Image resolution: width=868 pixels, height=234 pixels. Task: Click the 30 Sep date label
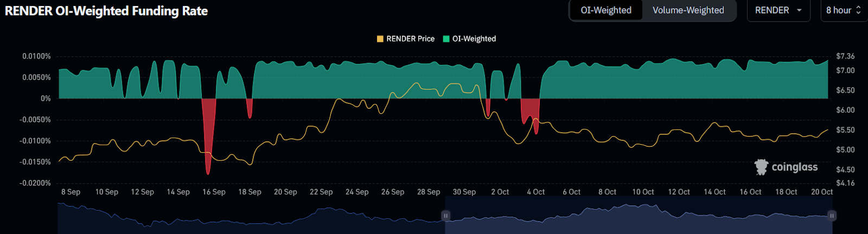point(464,192)
